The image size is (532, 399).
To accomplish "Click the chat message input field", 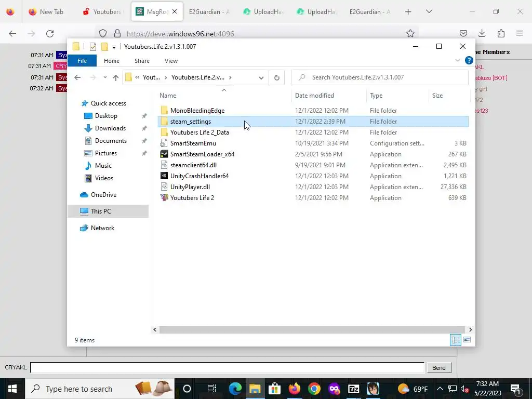I will click(x=228, y=368).
